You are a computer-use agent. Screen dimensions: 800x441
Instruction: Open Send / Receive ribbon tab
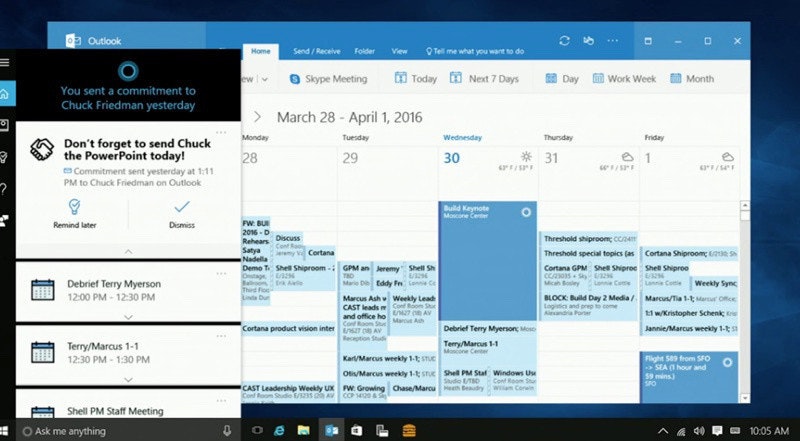tap(316, 51)
